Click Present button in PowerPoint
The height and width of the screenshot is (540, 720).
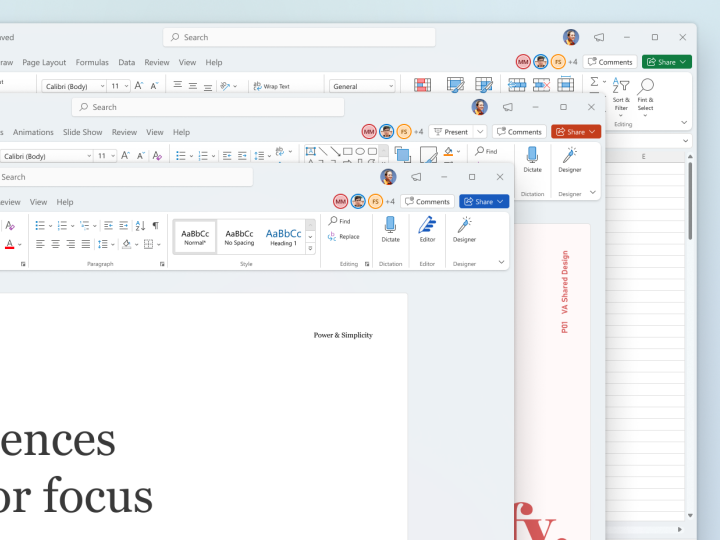click(x=451, y=132)
